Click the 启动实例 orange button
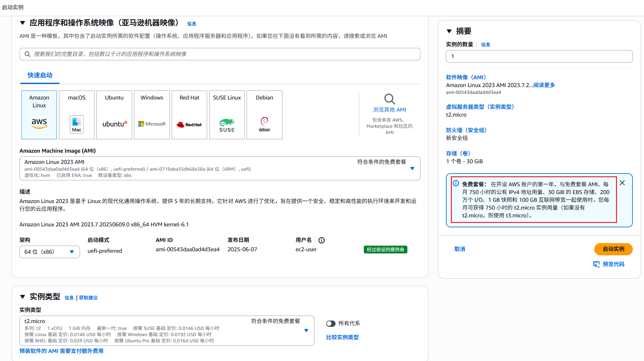Screen dimensions: 644x361 pyautogui.click(x=613, y=249)
